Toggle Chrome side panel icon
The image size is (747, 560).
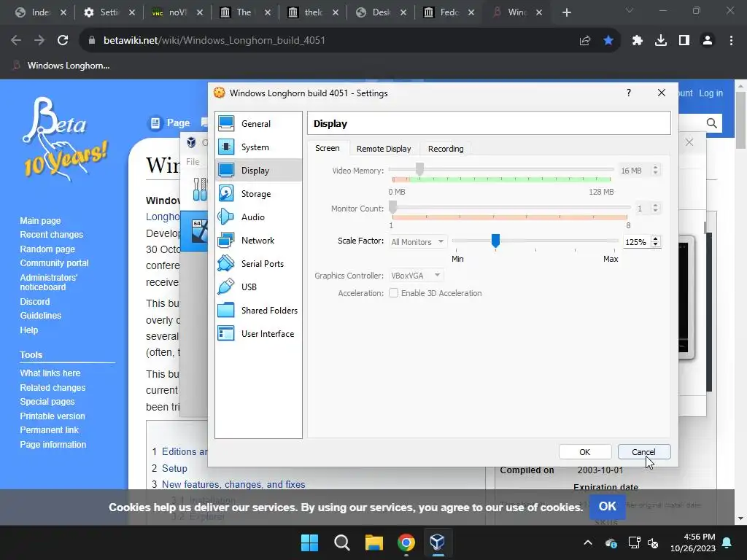coord(684,41)
